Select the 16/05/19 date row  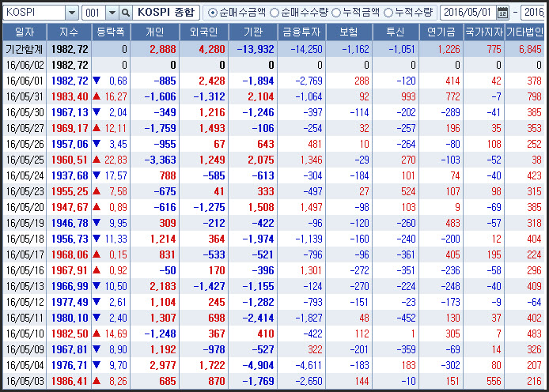point(274,223)
